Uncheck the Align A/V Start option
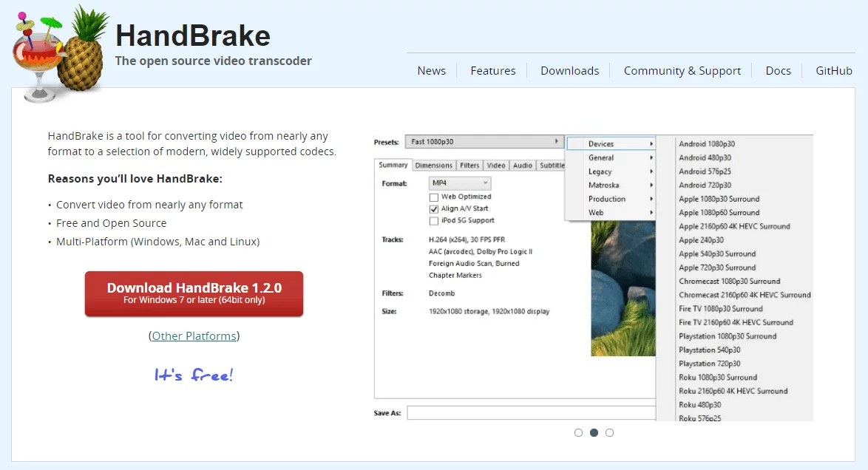 click(x=435, y=208)
